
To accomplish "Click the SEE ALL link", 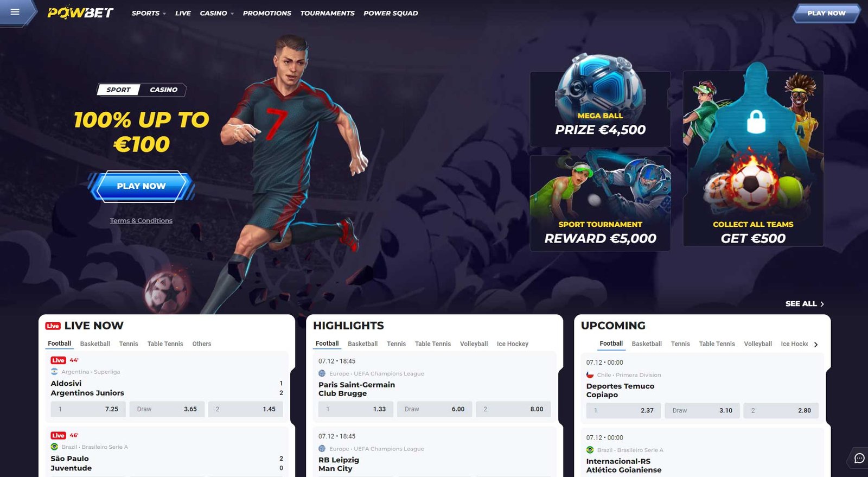I will click(x=805, y=304).
